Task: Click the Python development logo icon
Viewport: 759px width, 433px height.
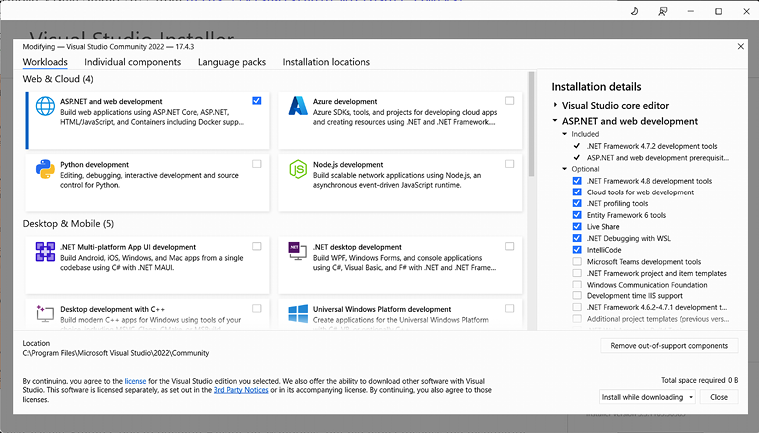Action: (45, 169)
